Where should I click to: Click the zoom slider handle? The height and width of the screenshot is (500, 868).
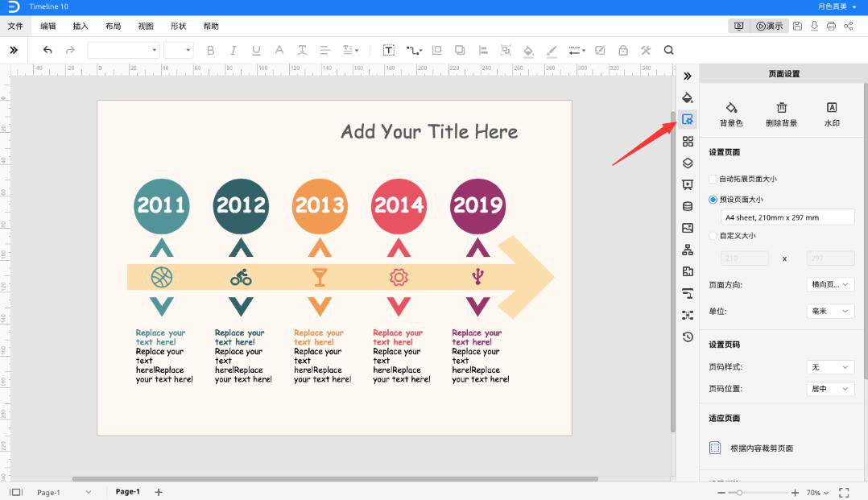tap(739, 492)
